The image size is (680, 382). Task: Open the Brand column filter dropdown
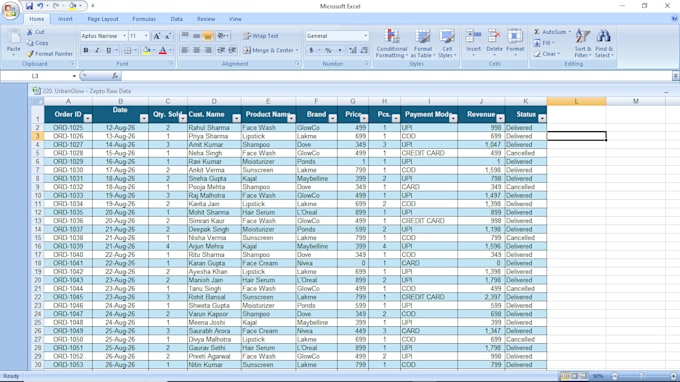click(333, 118)
